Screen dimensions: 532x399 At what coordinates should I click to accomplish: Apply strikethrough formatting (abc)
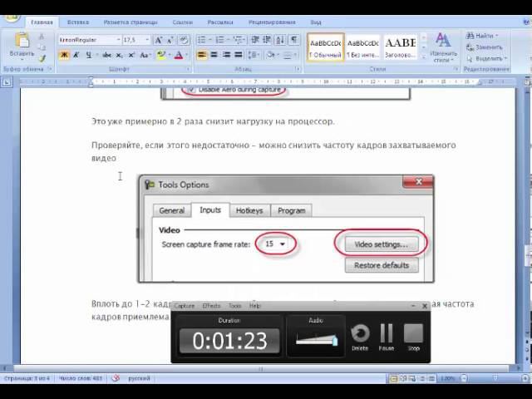(107, 55)
